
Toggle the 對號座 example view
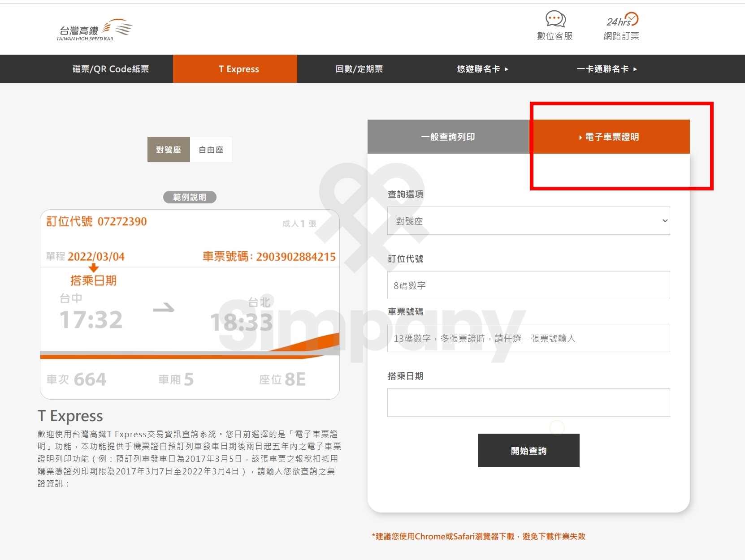[x=169, y=150]
